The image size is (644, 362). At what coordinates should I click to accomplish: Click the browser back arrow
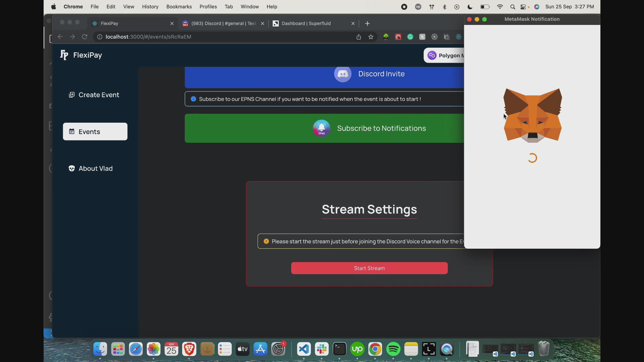click(60, 37)
